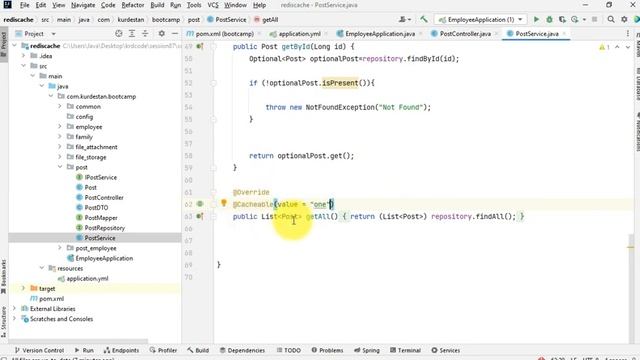Open the VCS menu

click(x=213, y=5)
